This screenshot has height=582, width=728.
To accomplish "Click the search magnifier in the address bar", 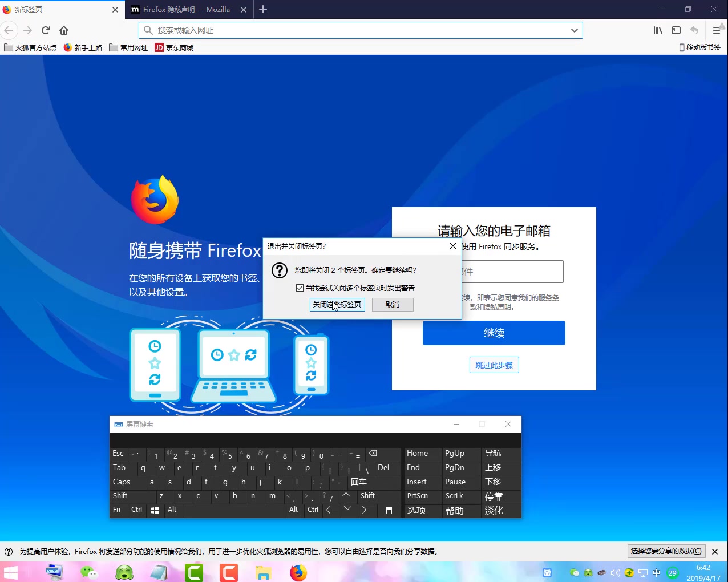I will [148, 30].
